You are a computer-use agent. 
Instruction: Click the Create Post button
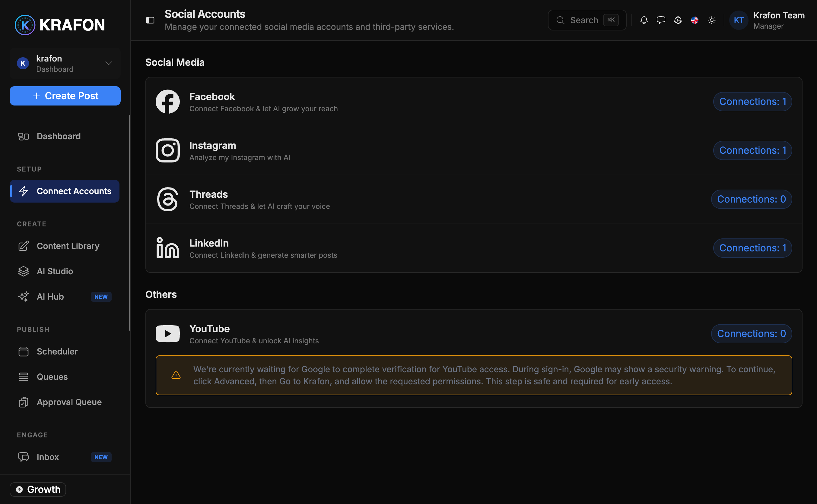(65, 96)
